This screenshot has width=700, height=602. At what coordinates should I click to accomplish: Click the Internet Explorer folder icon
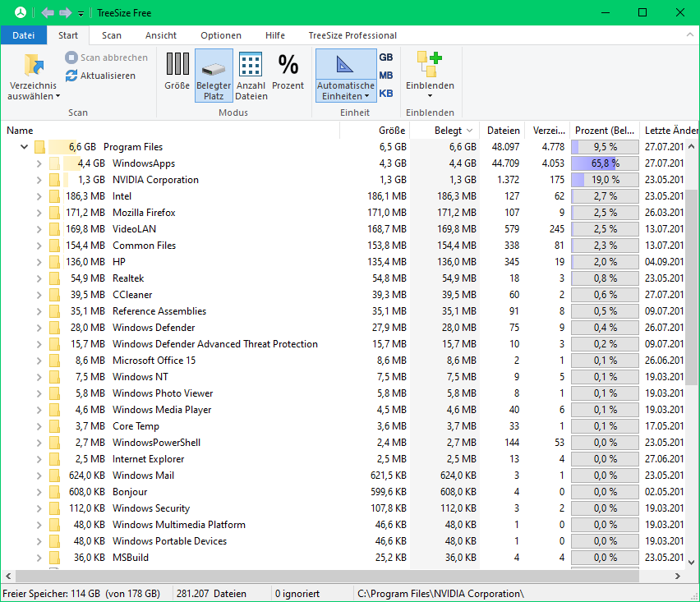coord(54,459)
